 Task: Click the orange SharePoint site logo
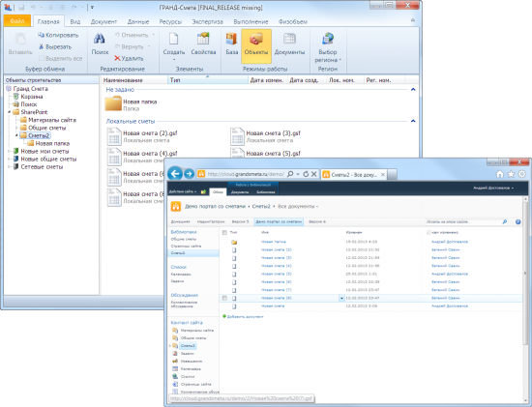coord(176,206)
